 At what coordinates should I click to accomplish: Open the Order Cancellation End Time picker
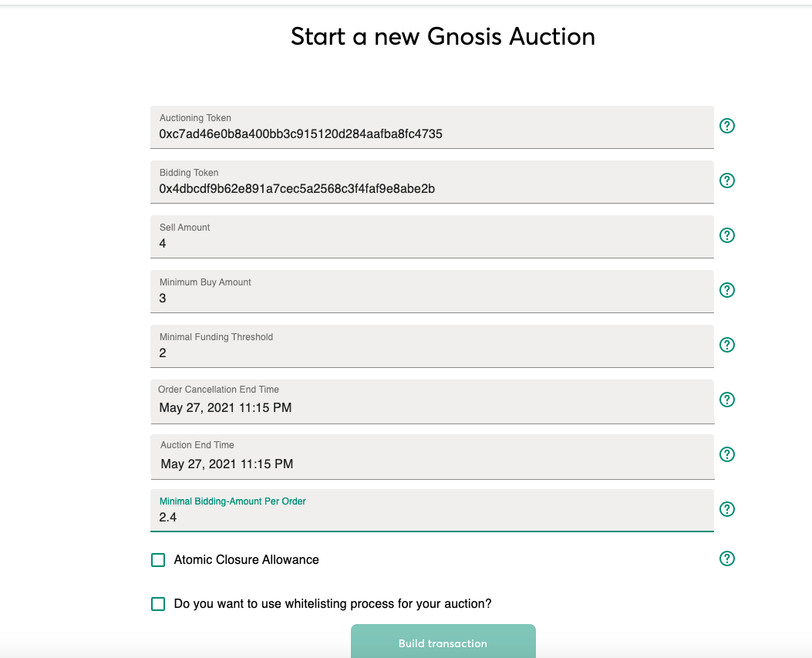[x=432, y=407]
